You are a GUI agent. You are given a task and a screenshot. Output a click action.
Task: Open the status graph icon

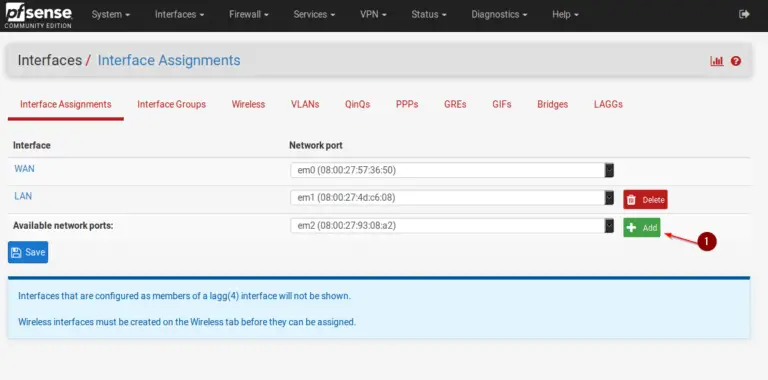tap(717, 61)
